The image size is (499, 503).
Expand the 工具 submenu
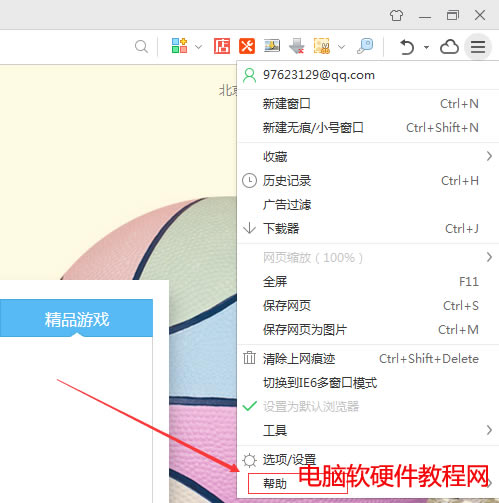[368, 430]
